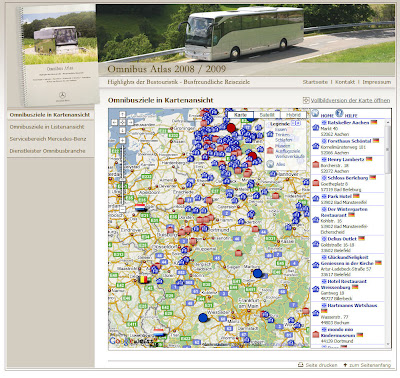Click house icon beside Der Wintergarten Restaurant

point(316,220)
